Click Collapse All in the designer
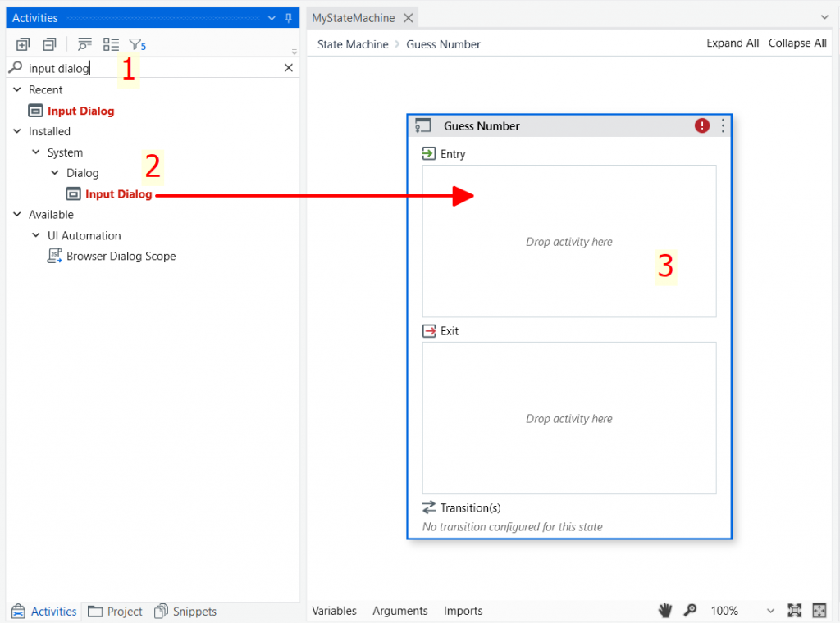 click(797, 43)
